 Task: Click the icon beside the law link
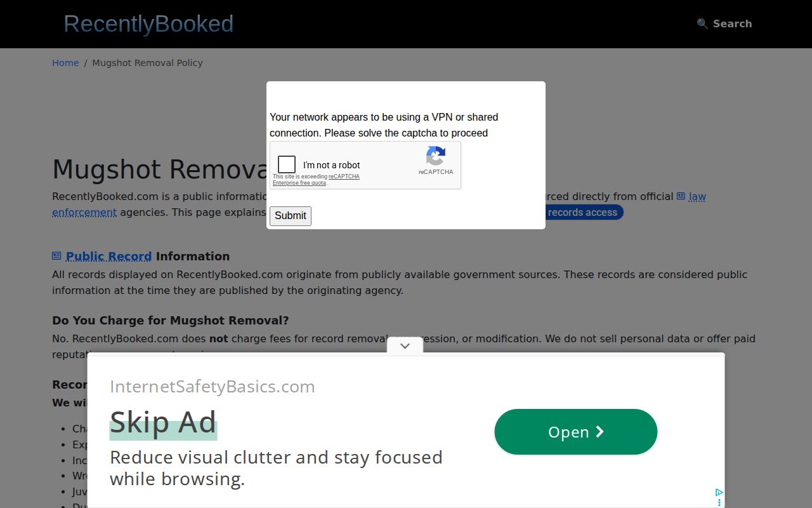681,196
